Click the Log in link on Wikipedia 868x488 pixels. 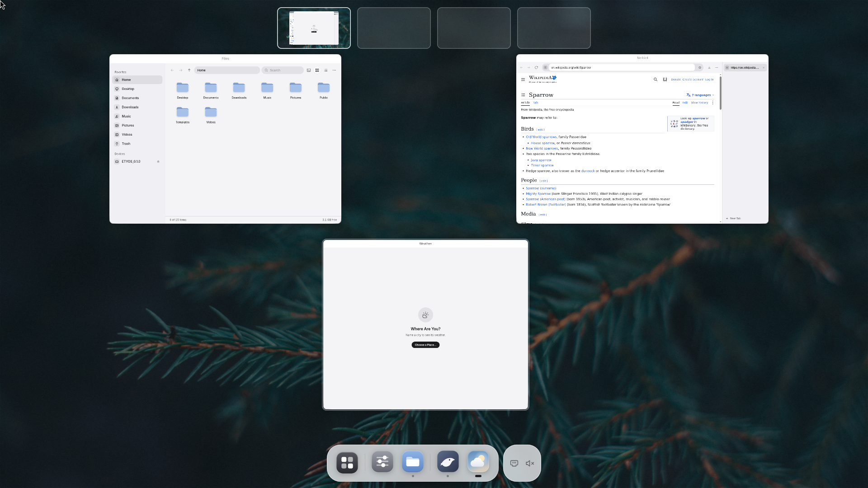click(x=709, y=80)
